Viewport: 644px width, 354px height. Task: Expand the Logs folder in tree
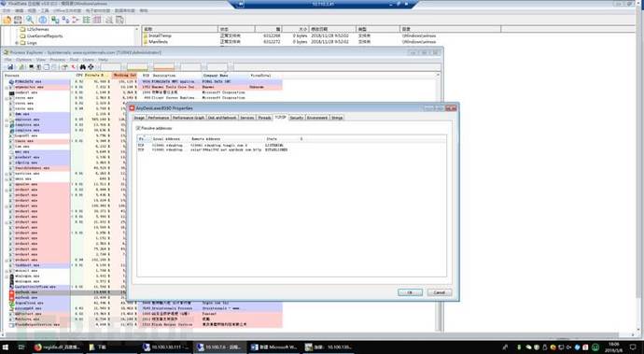point(17,43)
